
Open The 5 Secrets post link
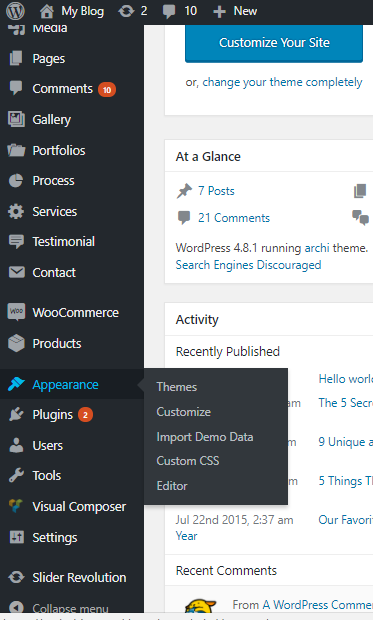pyautogui.click(x=345, y=403)
